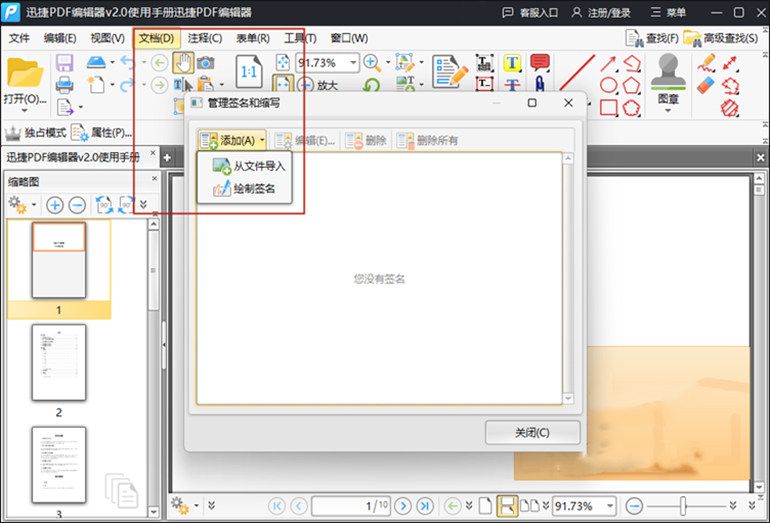Click the 放大 zoom-in button
This screenshot has width=770, height=523.
(318, 85)
